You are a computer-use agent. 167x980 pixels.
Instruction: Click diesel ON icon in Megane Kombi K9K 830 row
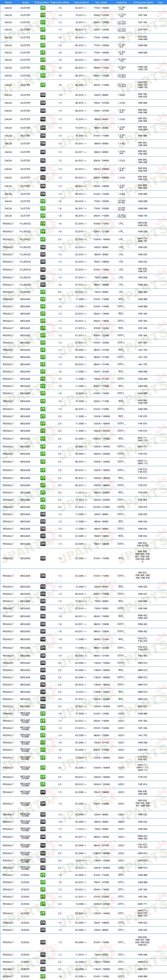(43, 815)
